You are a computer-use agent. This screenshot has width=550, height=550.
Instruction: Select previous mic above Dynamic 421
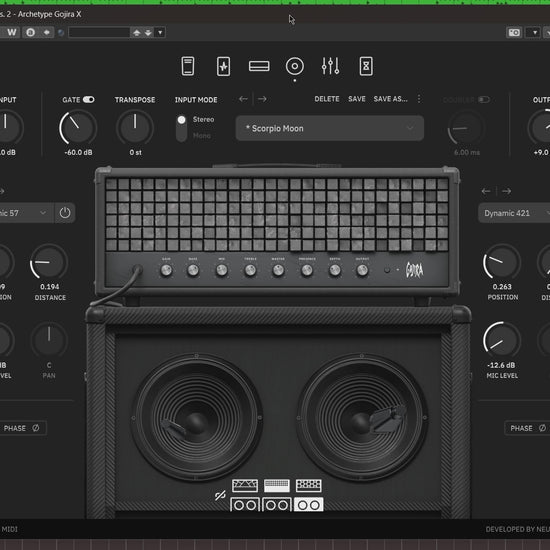point(486,191)
